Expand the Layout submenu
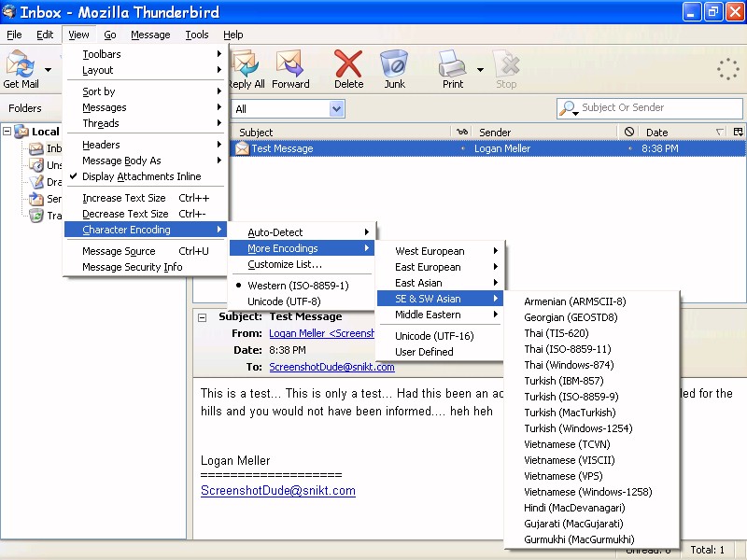This screenshot has height=560, width=747. (x=146, y=70)
